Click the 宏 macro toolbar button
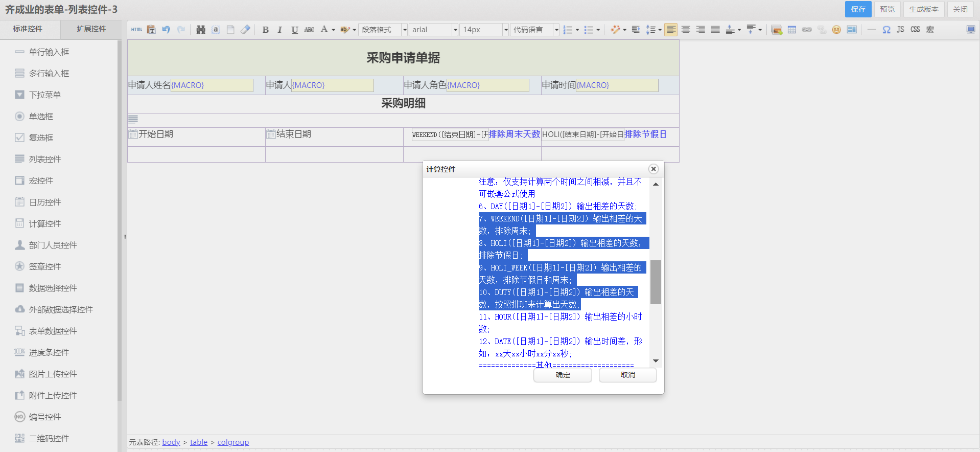This screenshot has height=452, width=980. pos(930,30)
